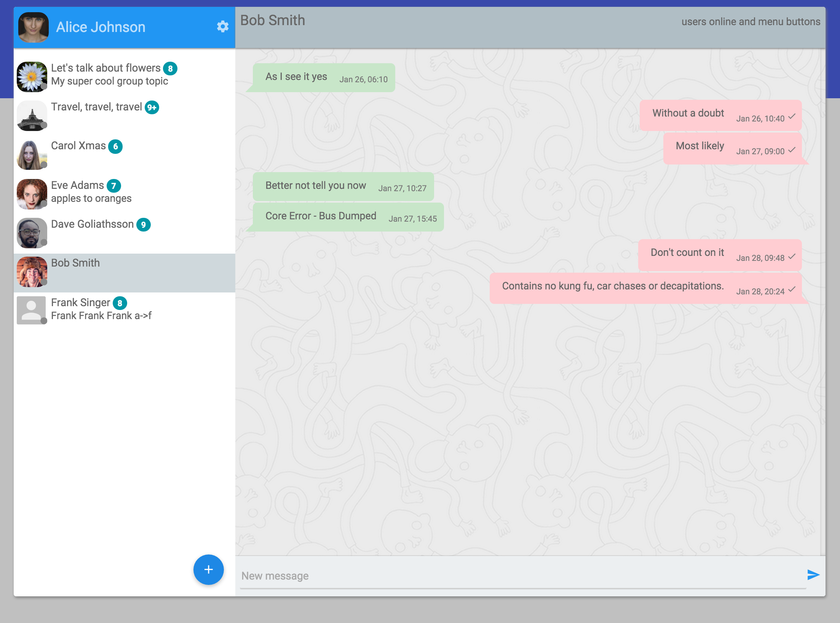Click unread badge 6 next to Carol Xmas
Screen dimensions: 840x623
coord(115,146)
